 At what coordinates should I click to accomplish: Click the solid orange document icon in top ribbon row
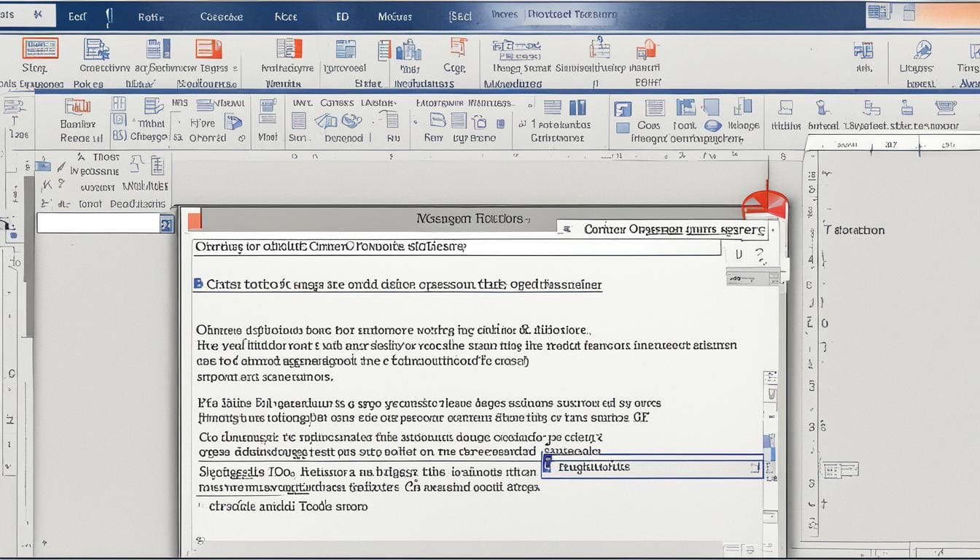209,49
